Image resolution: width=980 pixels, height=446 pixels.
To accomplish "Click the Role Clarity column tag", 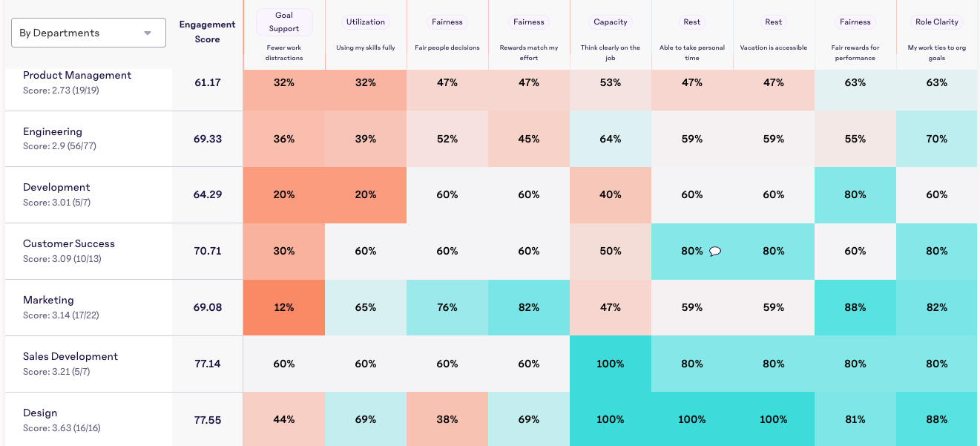I will (937, 22).
